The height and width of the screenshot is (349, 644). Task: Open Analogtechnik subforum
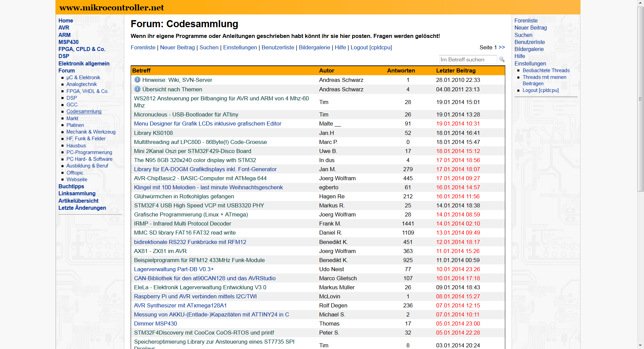[82, 84]
